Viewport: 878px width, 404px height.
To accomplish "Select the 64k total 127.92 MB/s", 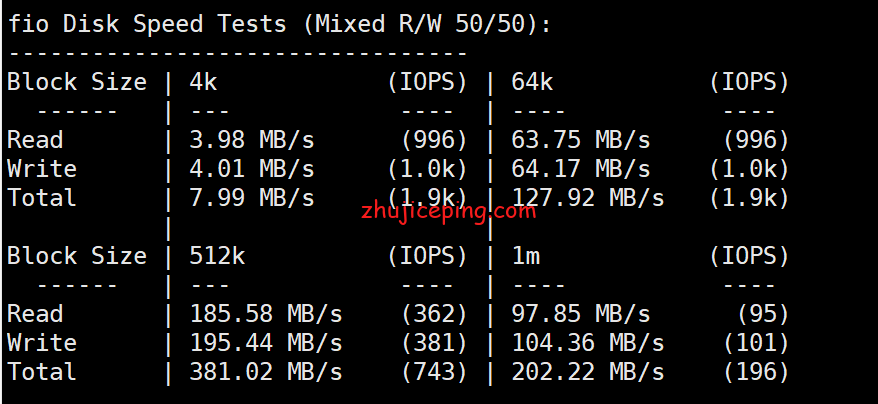I will coord(588,198).
